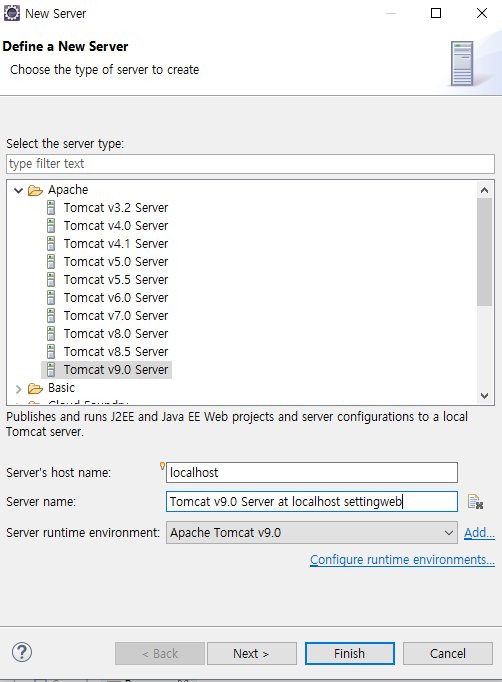The width and height of the screenshot is (502, 682).
Task: Click the Basic tree label
Action: pyautogui.click(x=61, y=388)
